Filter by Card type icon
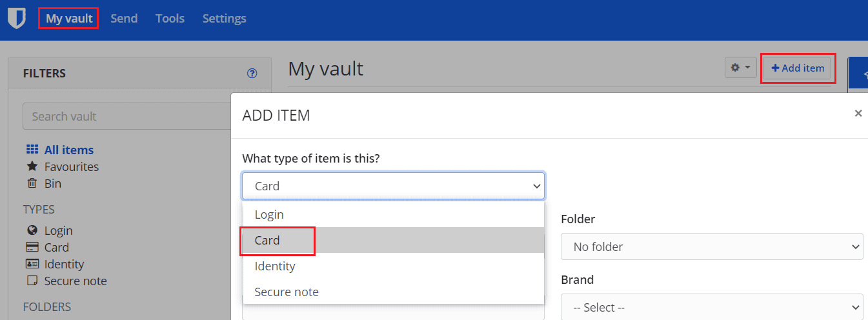 32,247
